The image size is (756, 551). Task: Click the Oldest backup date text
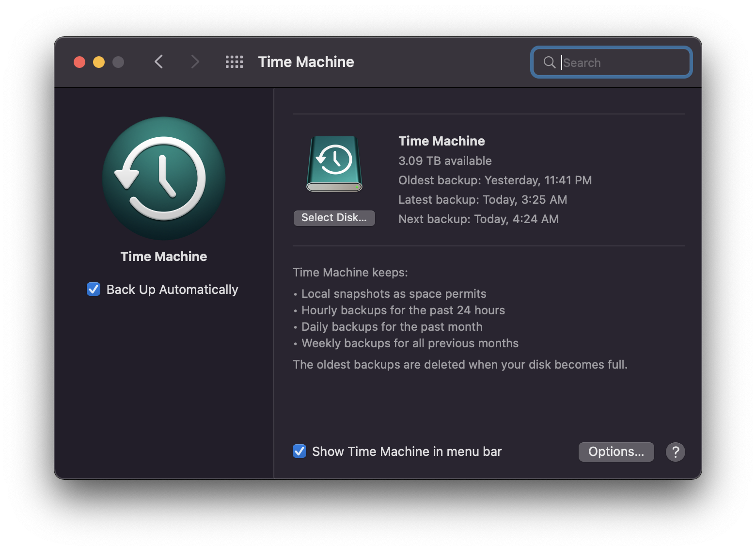495,180
